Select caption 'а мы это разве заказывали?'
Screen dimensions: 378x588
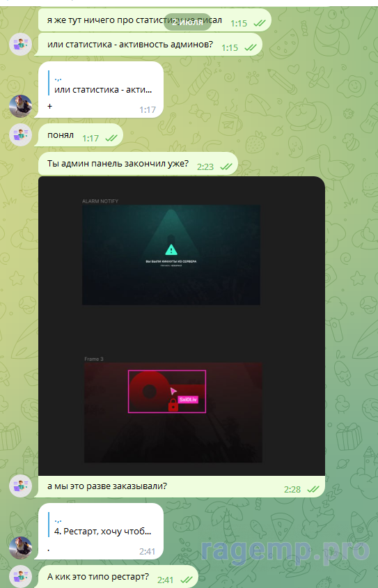pyautogui.click(x=107, y=486)
